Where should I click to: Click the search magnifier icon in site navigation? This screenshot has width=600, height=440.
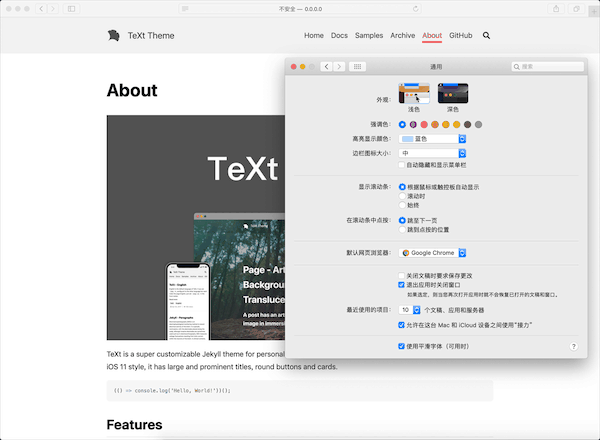click(486, 35)
